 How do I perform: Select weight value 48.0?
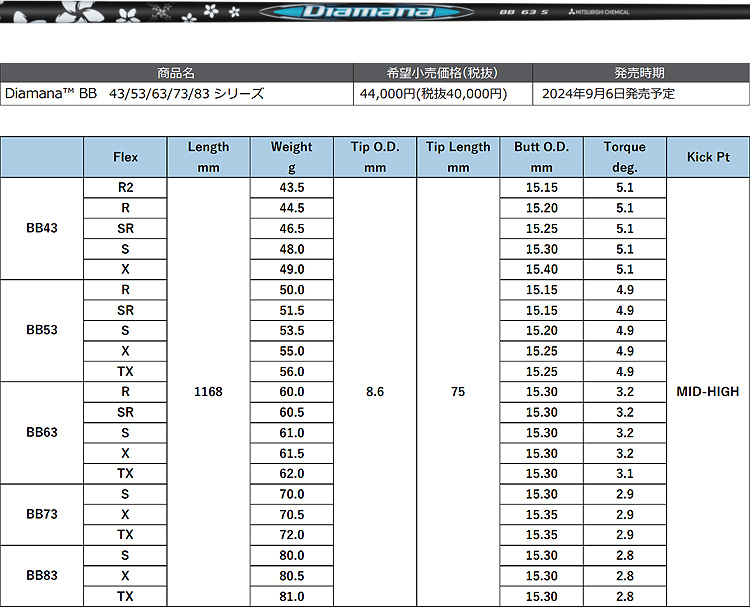(292, 249)
